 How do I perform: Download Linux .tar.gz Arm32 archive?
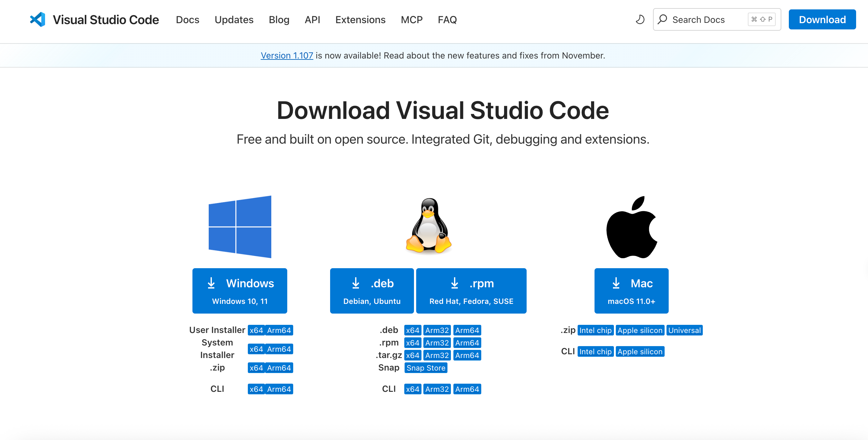point(437,355)
